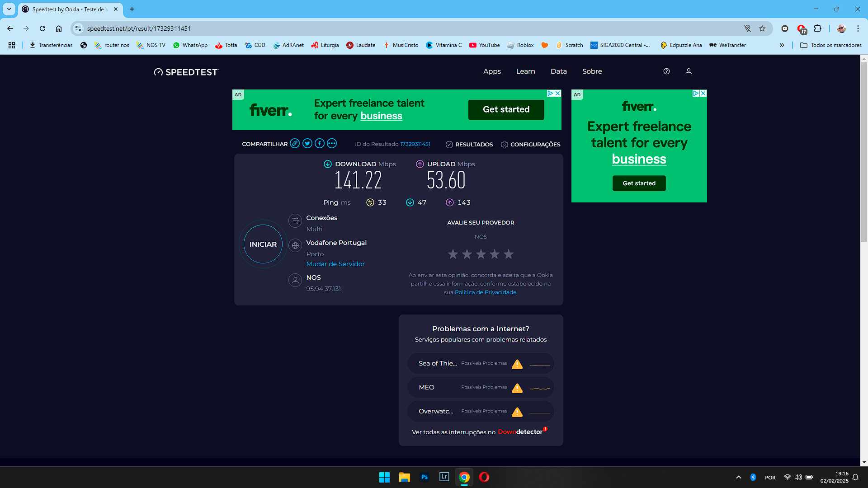This screenshot has width=868, height=488.
Task: Open Todos os marcadores folder
Action: 831,45
